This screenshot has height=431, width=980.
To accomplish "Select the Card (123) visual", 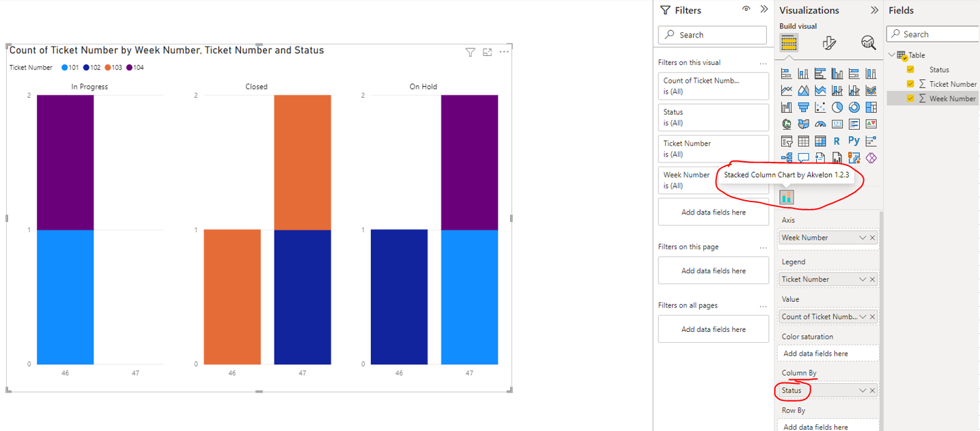I will [x=837, y=124].
